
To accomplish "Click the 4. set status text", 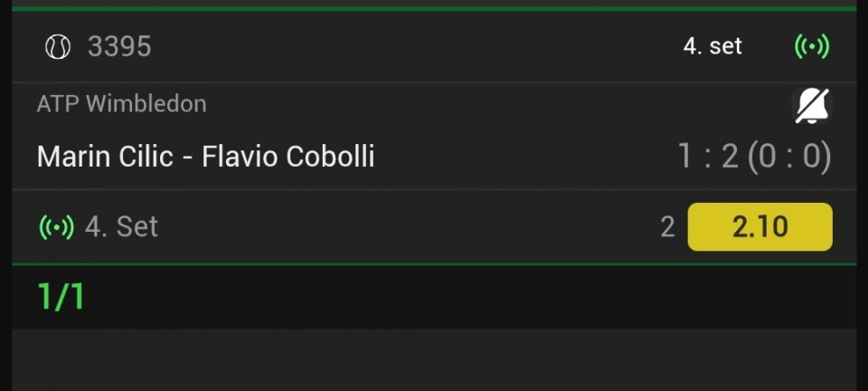I will coord(712,46).
